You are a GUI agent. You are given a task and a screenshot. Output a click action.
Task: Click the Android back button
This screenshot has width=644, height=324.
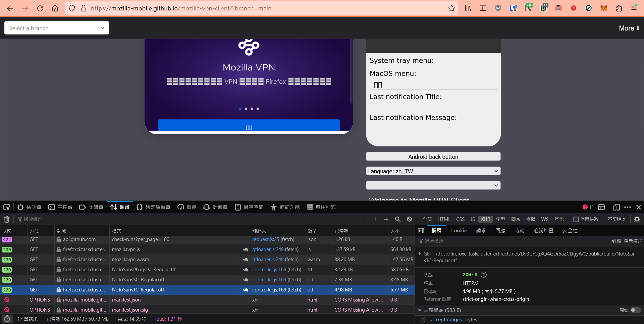click(433, 157)
